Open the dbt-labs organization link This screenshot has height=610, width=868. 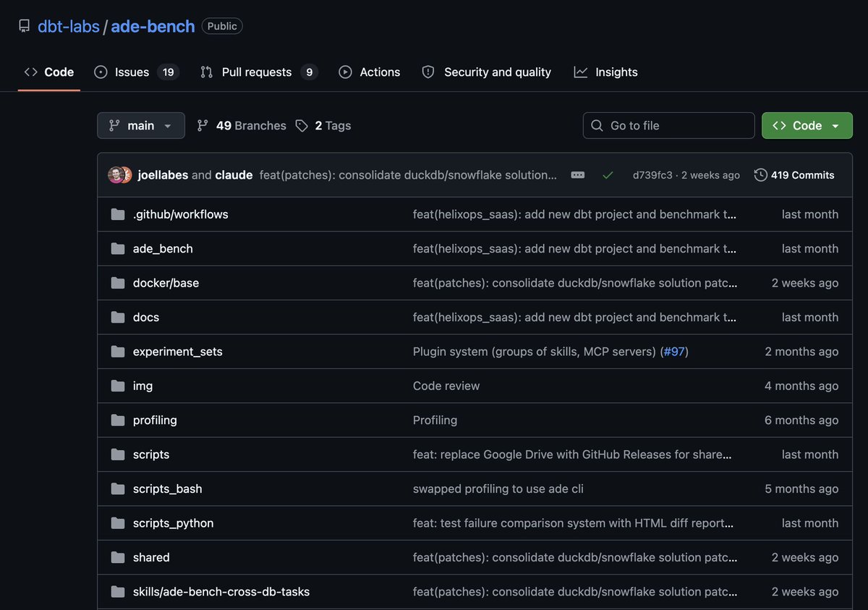tap(69, 26)
